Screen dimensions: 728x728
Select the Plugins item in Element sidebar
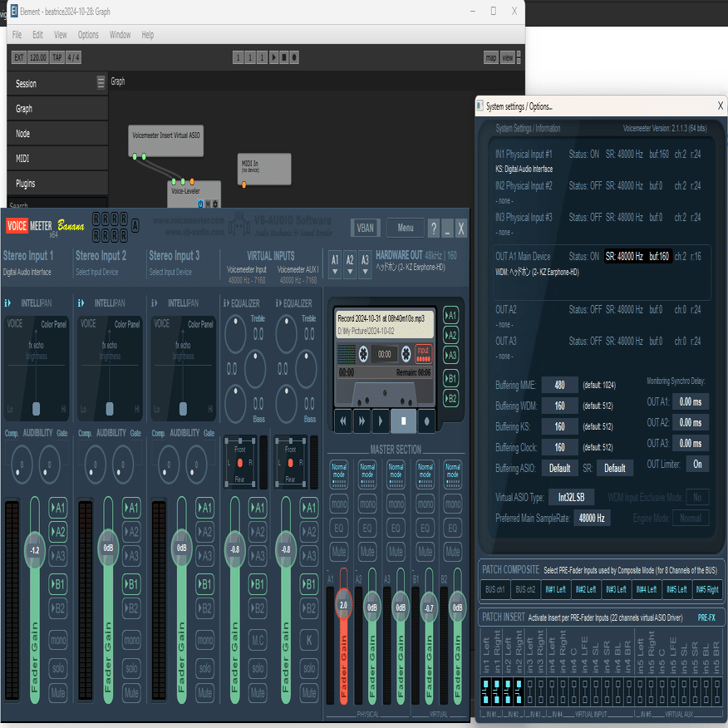[57, 184]
